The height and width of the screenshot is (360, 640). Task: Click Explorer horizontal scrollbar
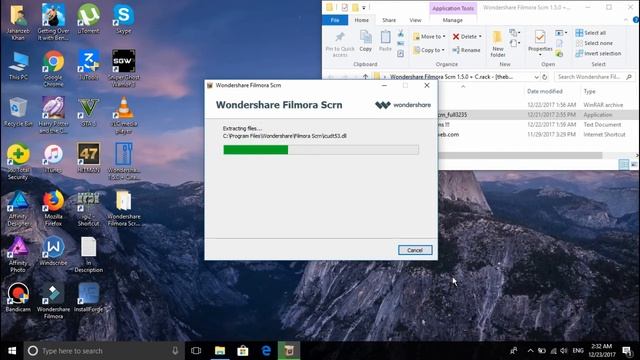520,156
